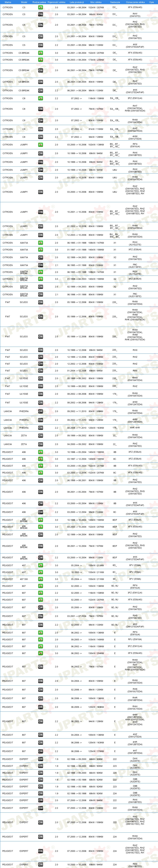Click the Pojemność silnika column header
Screen dimensions: 158x868
[x=56, y=2]
